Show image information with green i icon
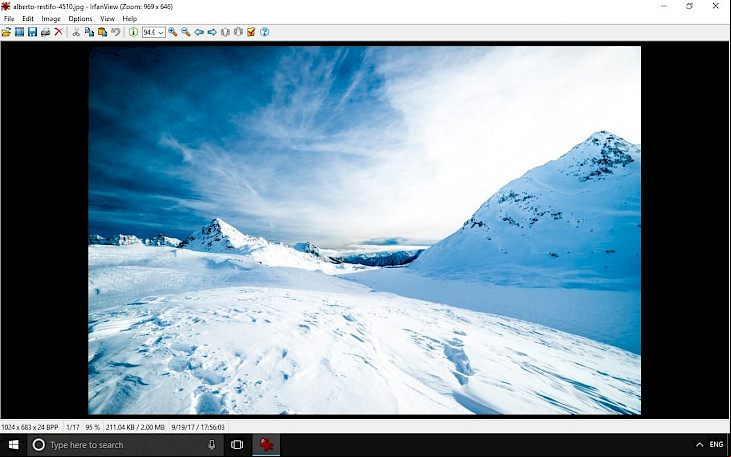Viewport: 731px width, 457px height. (133, 32)
